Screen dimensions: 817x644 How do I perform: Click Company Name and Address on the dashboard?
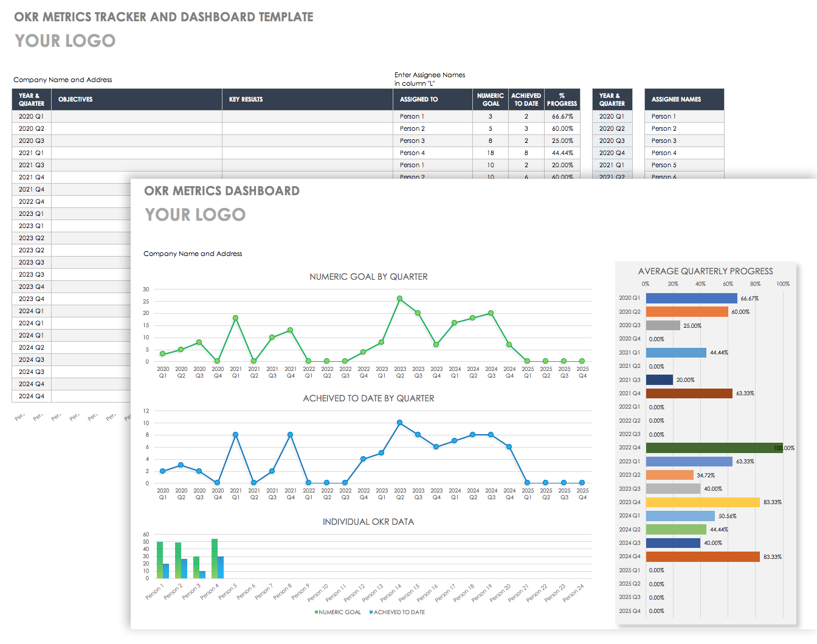coord(193,254)
